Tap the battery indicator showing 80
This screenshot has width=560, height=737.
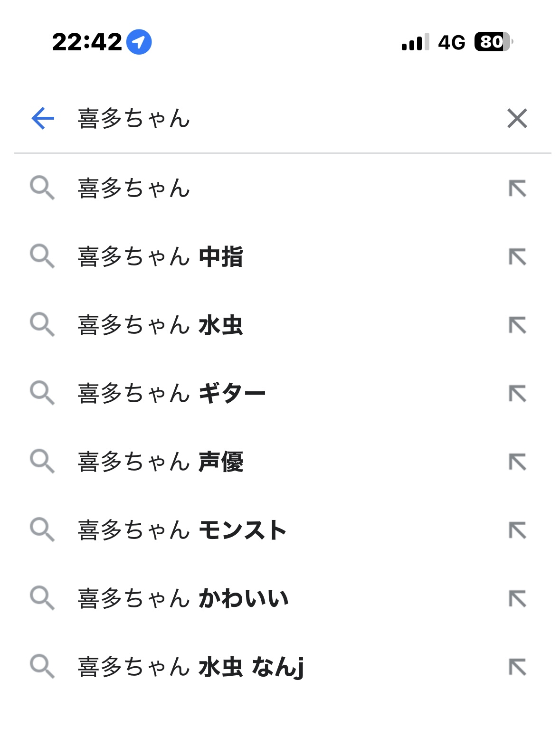pos(493,42)
